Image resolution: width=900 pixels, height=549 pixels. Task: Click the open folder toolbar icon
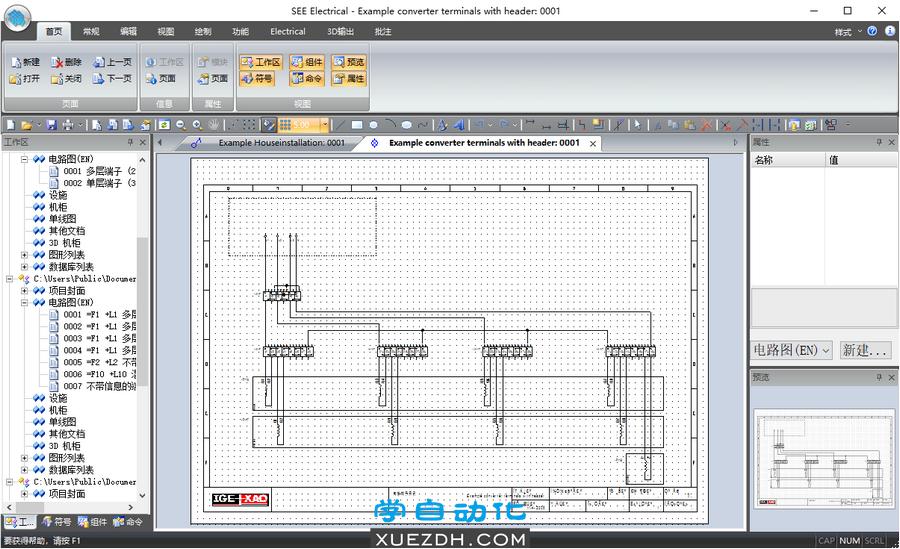[x=26, y=125]
